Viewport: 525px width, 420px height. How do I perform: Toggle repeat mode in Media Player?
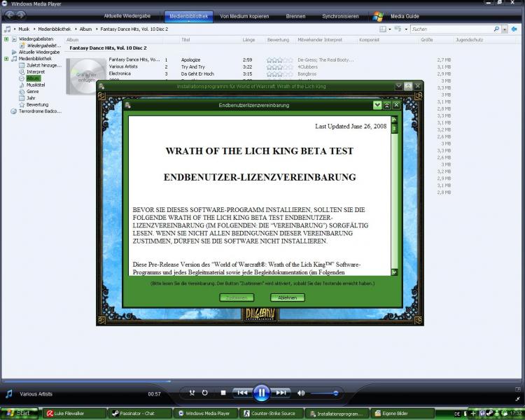(205, 393)
